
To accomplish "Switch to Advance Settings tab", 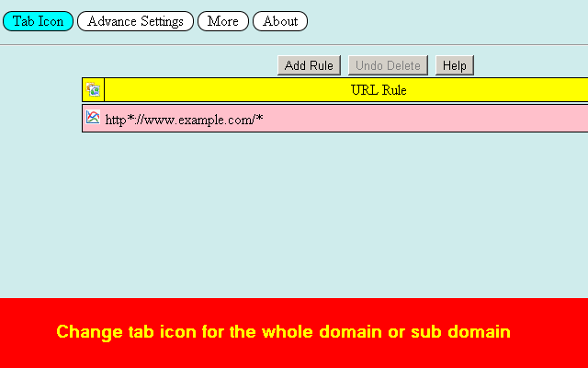I will pos(135,21).
